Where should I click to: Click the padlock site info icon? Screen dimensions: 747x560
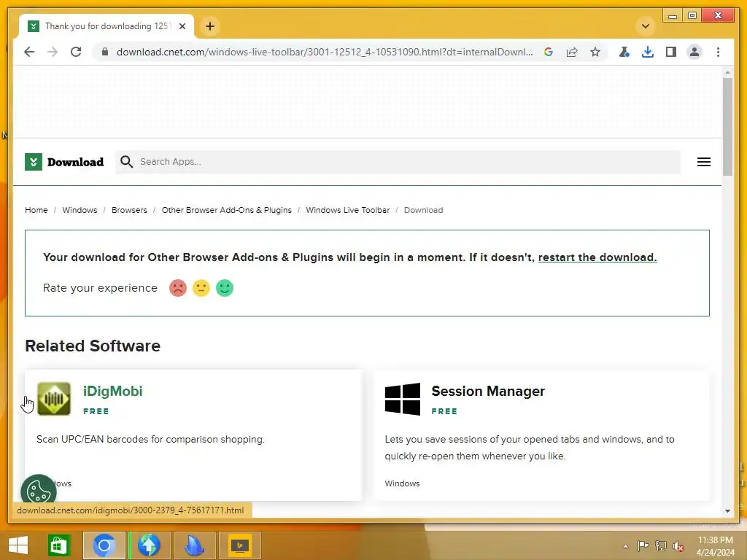click(x=105, y=52)
